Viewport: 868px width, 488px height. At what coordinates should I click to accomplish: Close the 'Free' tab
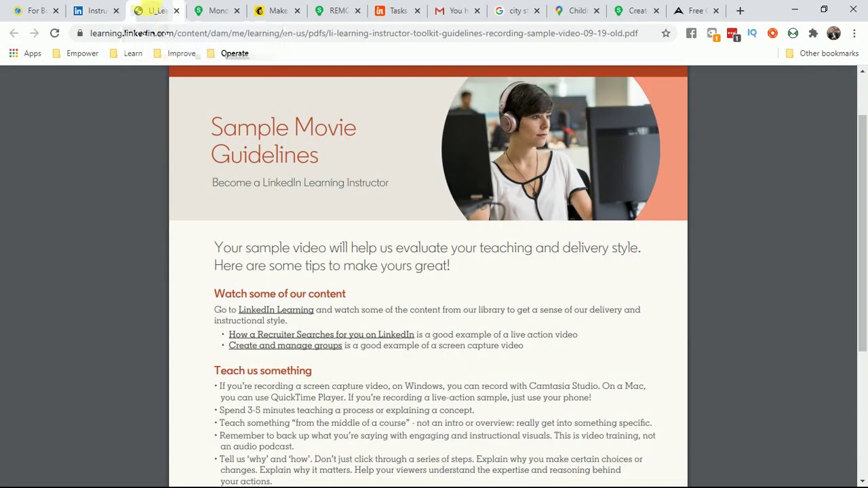point(716,11)
